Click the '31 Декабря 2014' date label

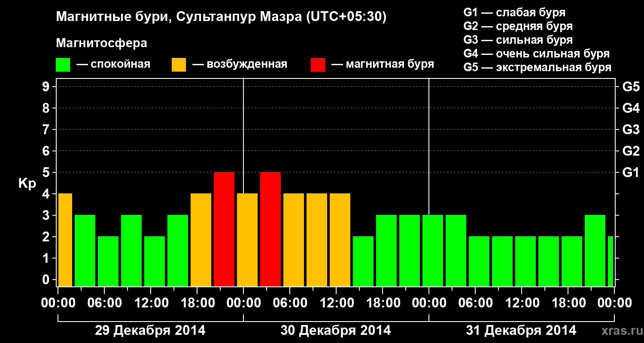(521, 331)
